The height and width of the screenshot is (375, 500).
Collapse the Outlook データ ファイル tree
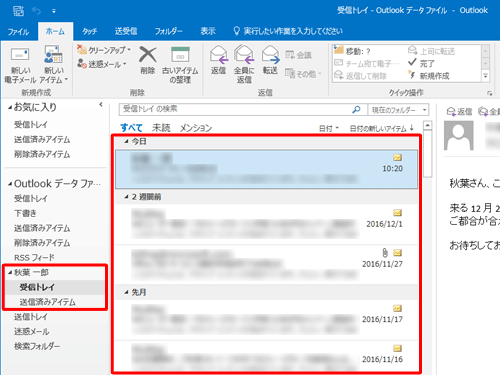coord(10,184)
